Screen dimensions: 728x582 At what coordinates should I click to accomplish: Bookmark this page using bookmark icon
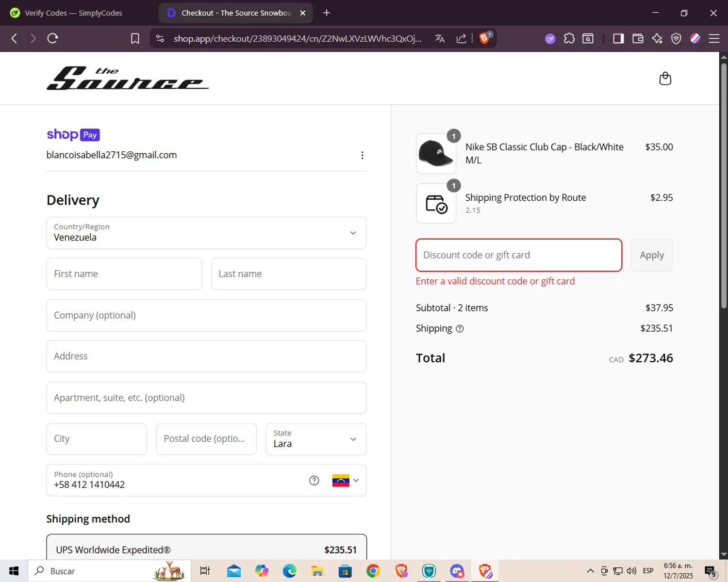(135, 38)
